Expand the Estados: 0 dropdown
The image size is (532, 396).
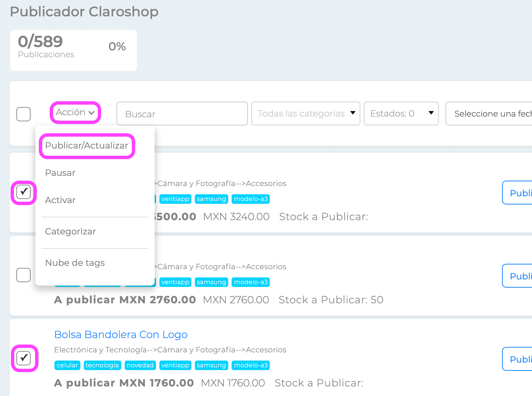[x=401, y=113]
